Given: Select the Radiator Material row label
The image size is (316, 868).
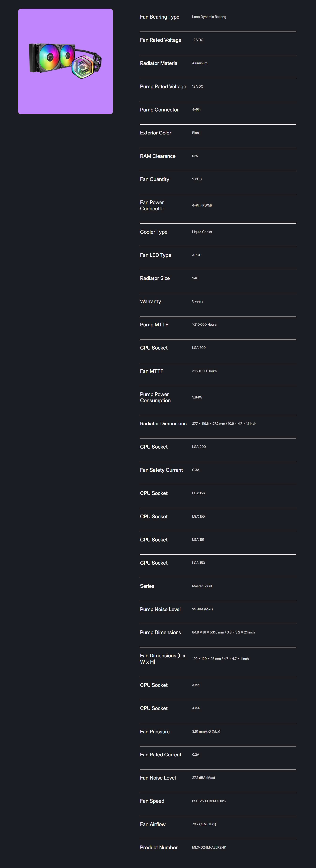Looking at the screenshot, I should 159,63.
